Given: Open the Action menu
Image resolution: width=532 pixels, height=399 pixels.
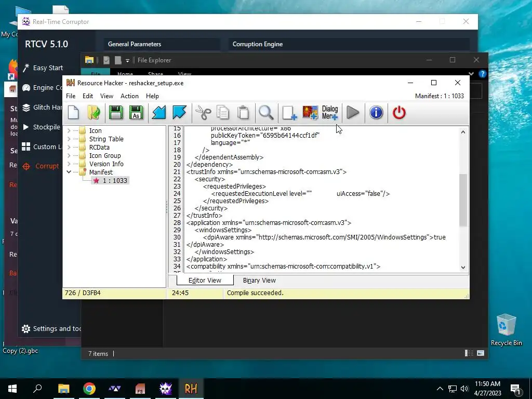Looking at the screenshot, I should (129, 96).
